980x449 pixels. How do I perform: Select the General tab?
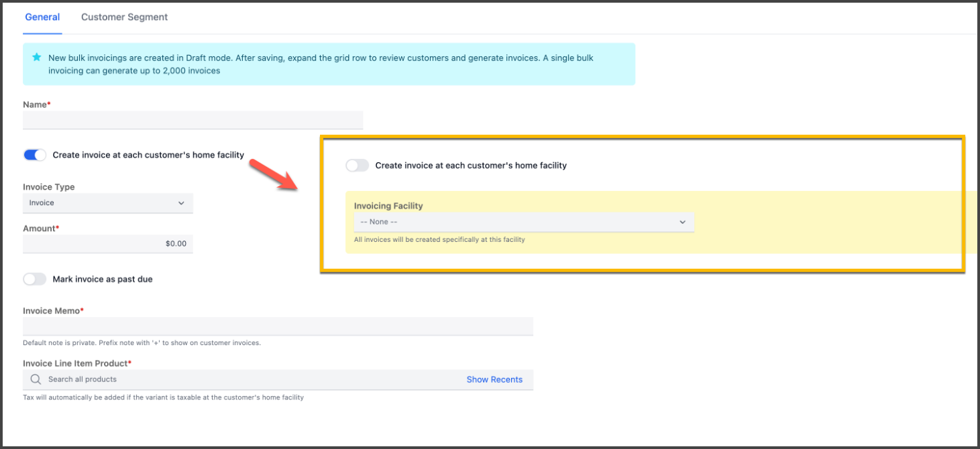coord(42,17)
